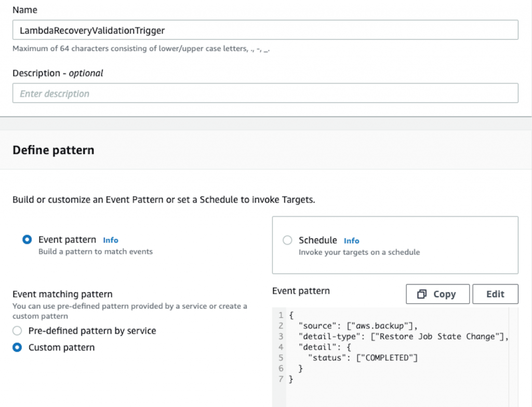Viewport: 532px width, 407px height.
Task: Select the Schedule radio button
Action: [287, 240]
